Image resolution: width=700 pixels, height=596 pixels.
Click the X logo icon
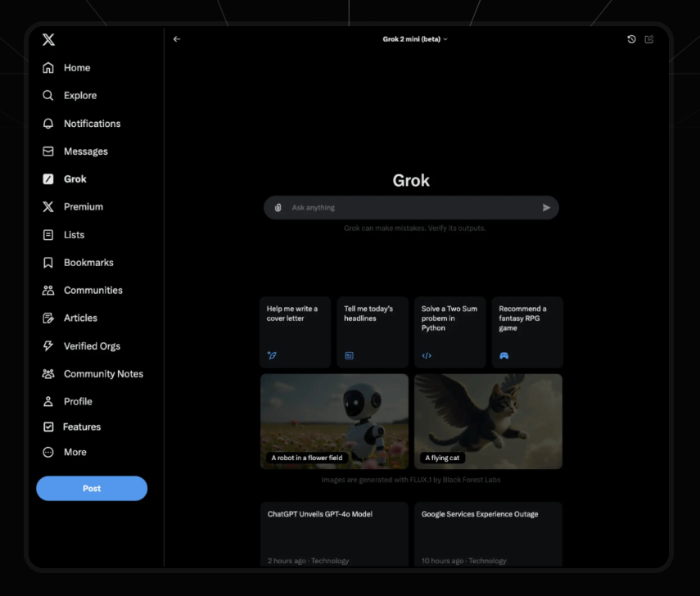point(48,39)
